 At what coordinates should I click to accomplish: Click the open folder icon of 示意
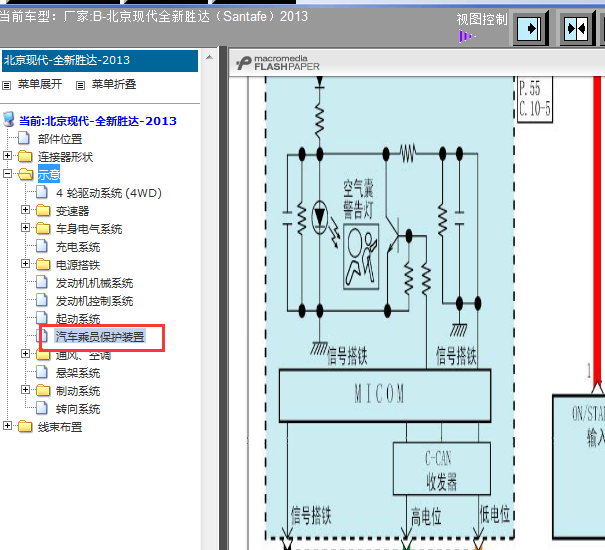pos(26,174)
